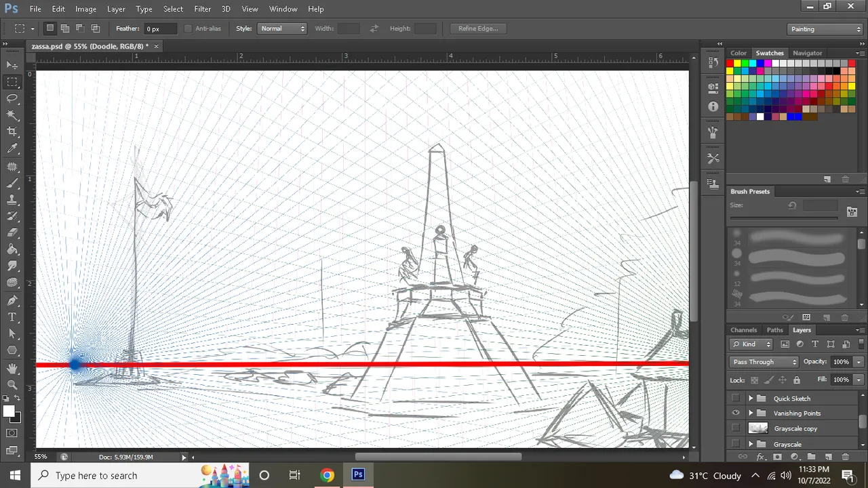
Task: Select the Eyedropper tool
Action: tap(12, 149)
